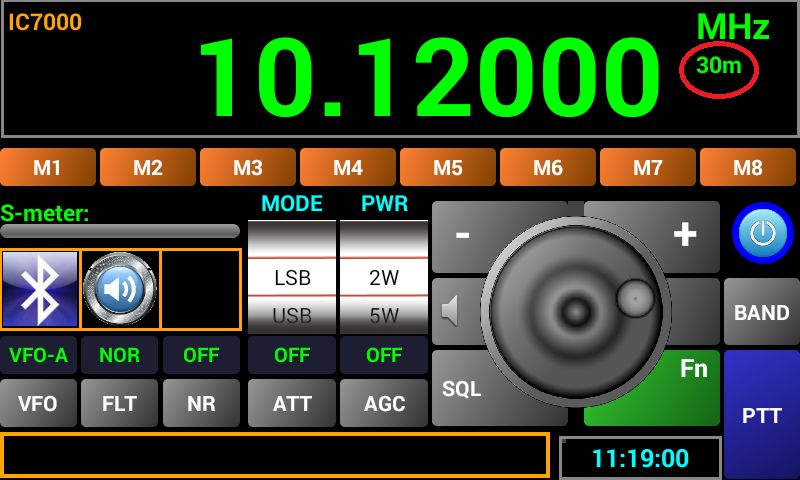
Task: Click the tuning knob dial
Action: 575,310
